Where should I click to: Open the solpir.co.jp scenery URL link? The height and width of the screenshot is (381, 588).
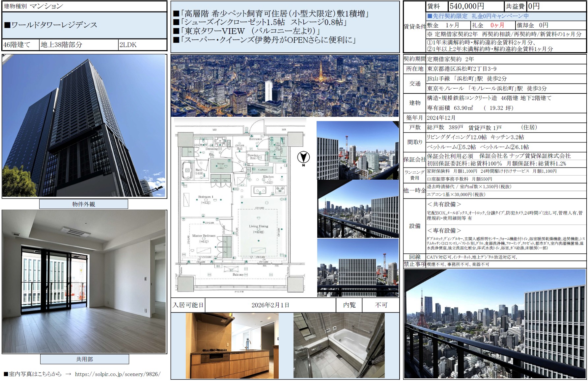click(118, 374)
